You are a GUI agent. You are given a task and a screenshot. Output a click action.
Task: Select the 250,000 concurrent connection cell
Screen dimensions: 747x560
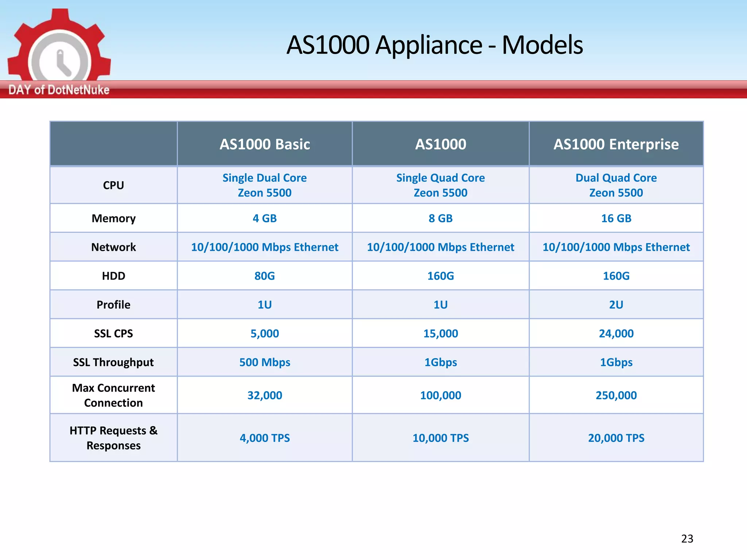(616, 395)
